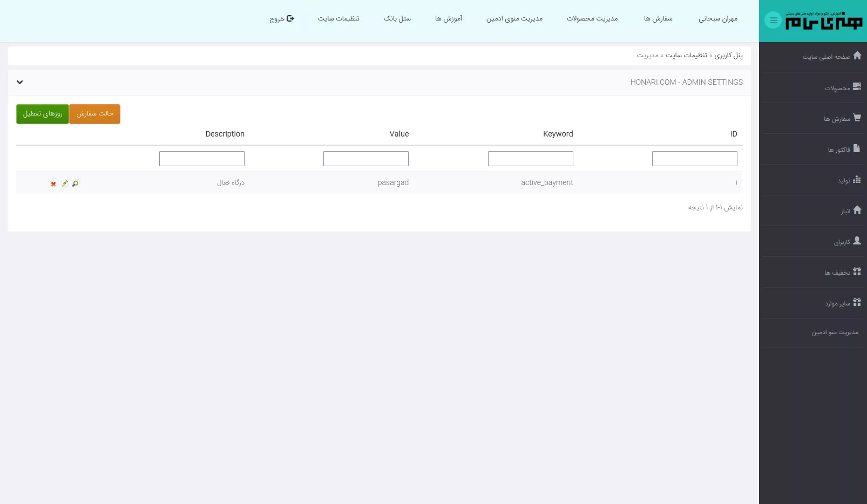Sort by the Keyword column header

(558, 134)
